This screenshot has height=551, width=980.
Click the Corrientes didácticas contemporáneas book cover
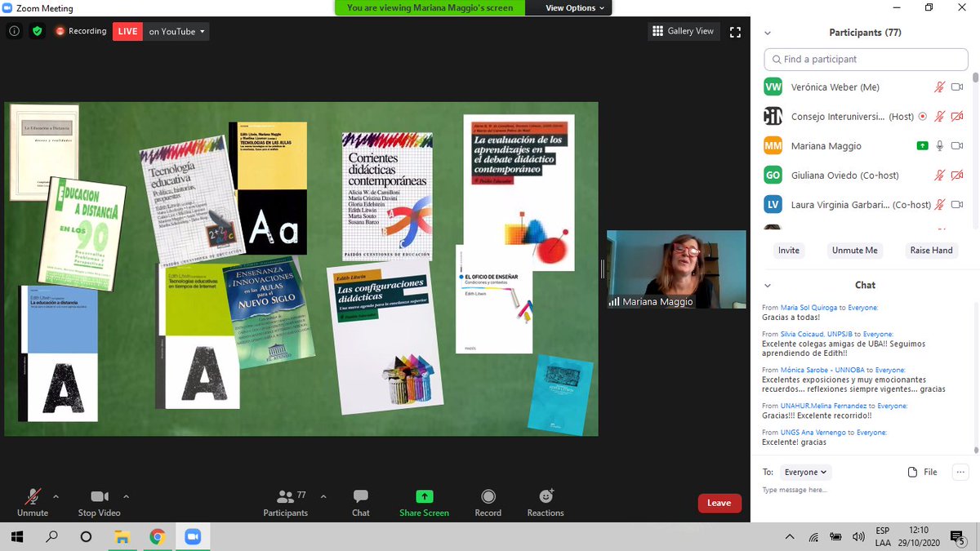[x=387, y=197]
